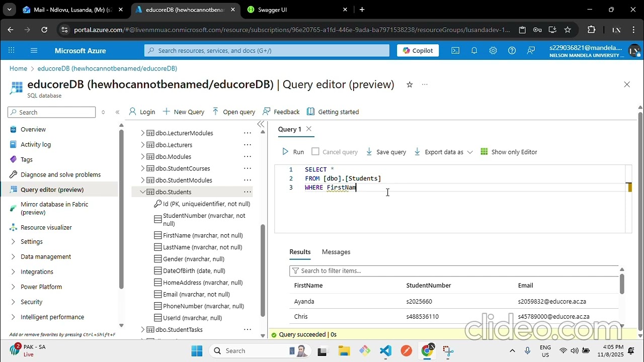Open Overview in the left menu
The width and height of the screenshot is (644, 362).
[x=33, y=129]
